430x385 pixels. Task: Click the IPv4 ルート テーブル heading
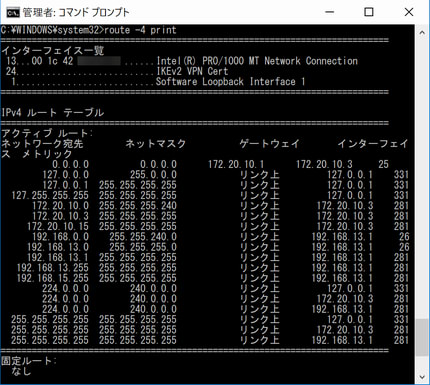click(53, 113)
